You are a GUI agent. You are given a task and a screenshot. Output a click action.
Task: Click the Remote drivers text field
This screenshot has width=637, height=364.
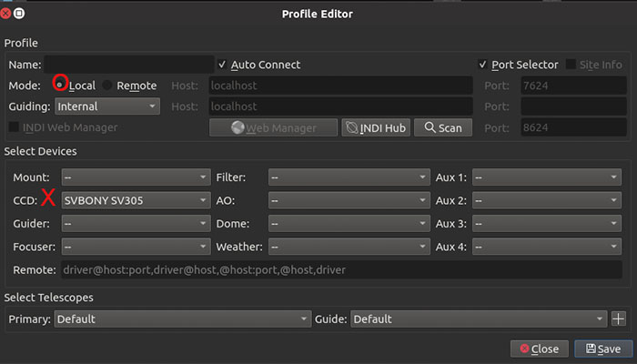pyautogui.click(x=341, y=270)
